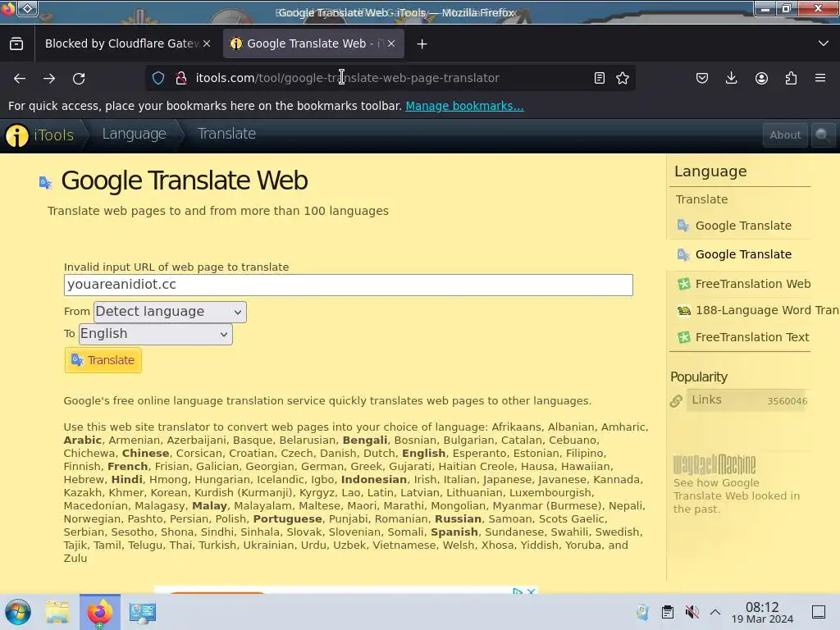This screenshot has width=840, height=630.
Task: Open FreeTranslation Text sidebar link
Action: click(752, 337)
